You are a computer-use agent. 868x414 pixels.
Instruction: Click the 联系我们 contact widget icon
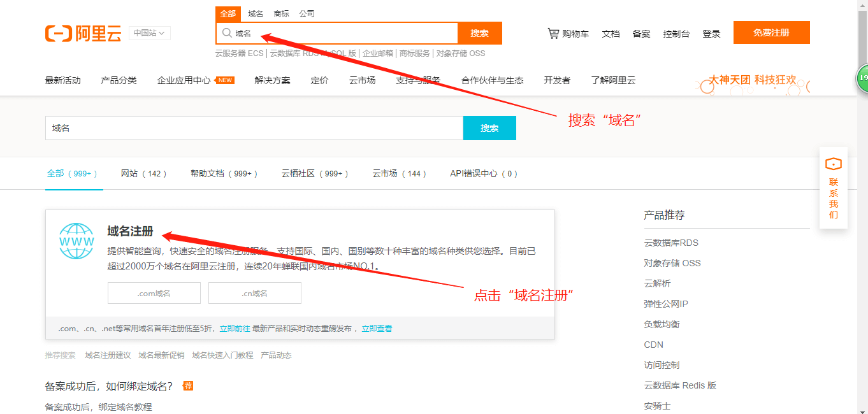pyautogui.click(x=834, y=164)
